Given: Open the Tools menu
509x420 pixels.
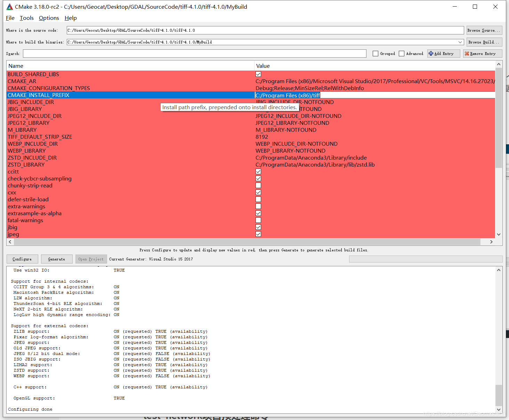Looking at the screenshot, I should click(27, 18).
